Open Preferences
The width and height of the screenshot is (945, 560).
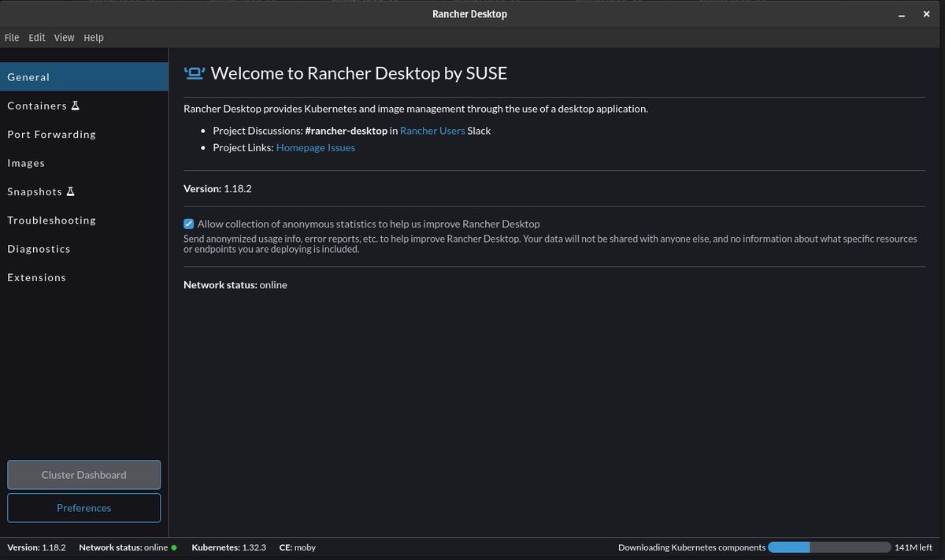83,508
